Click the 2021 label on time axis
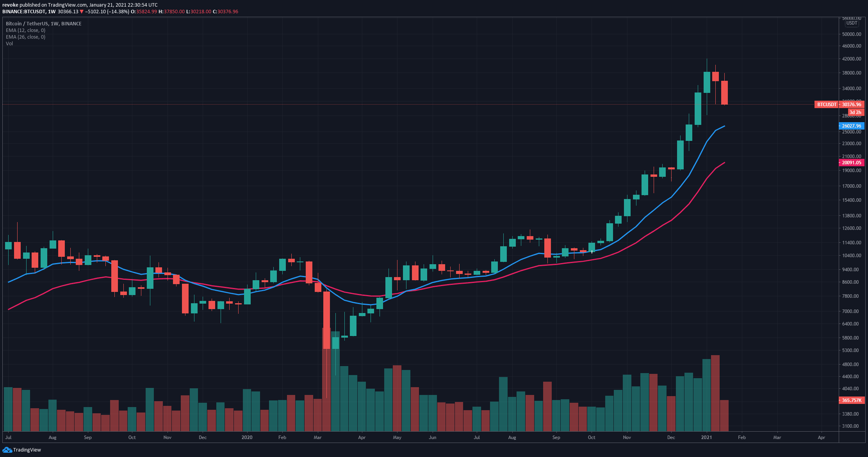This screenshot has height=457, width=868. coord(707,437)
